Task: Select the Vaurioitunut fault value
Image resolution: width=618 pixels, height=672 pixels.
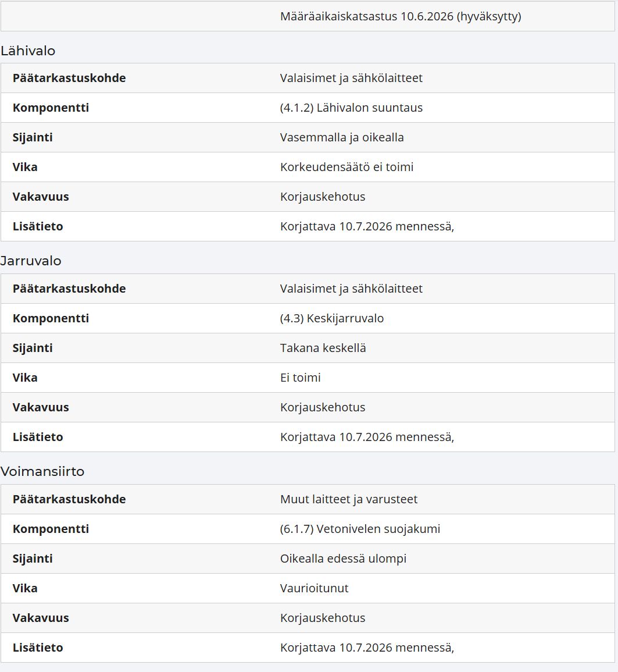Action: 314,588
